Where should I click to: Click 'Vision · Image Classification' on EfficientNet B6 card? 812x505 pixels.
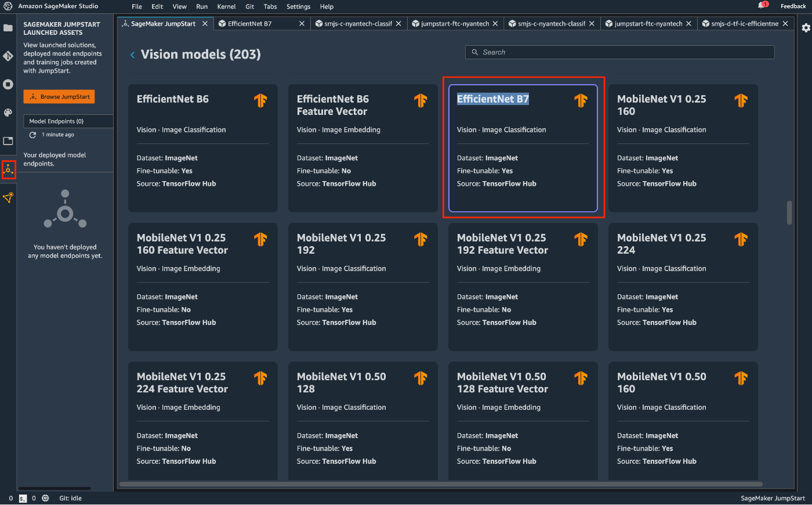(x=182, y=130)
